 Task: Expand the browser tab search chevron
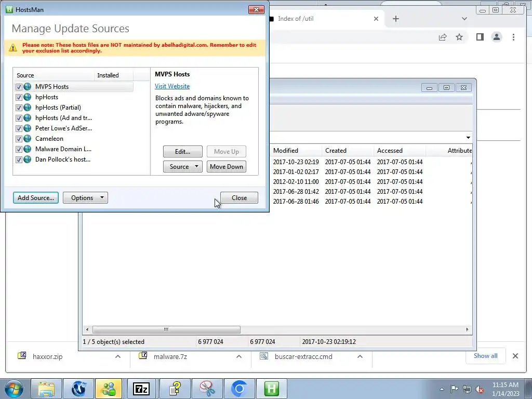click(x=464, y=19)
